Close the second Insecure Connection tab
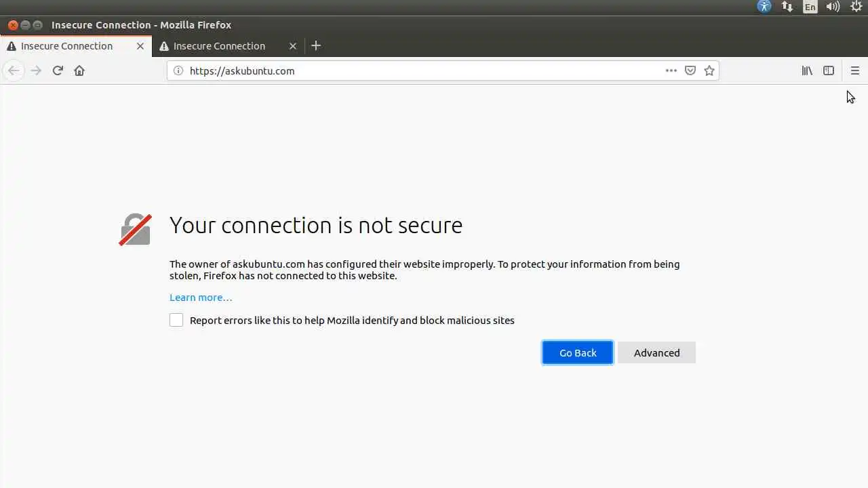 tap(293, 46)
